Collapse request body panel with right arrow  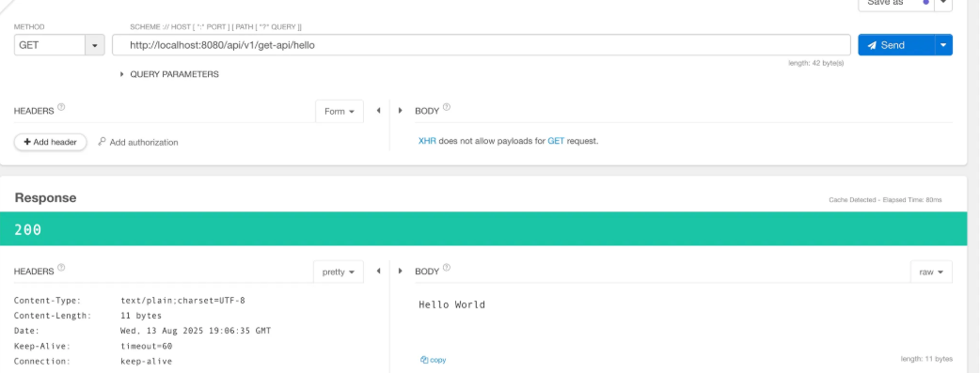[x=400, y=111]
